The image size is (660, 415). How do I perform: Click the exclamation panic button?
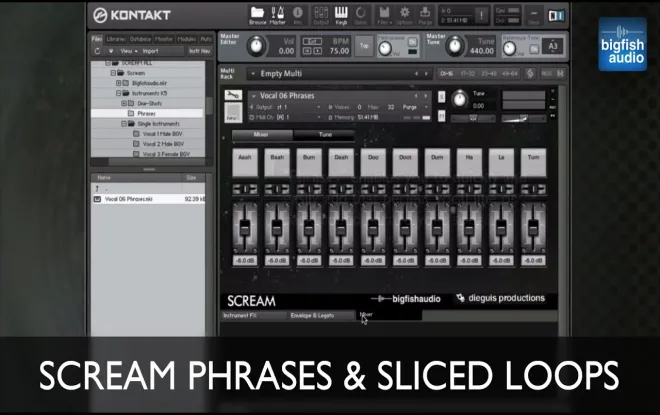[x=481, y=16]
